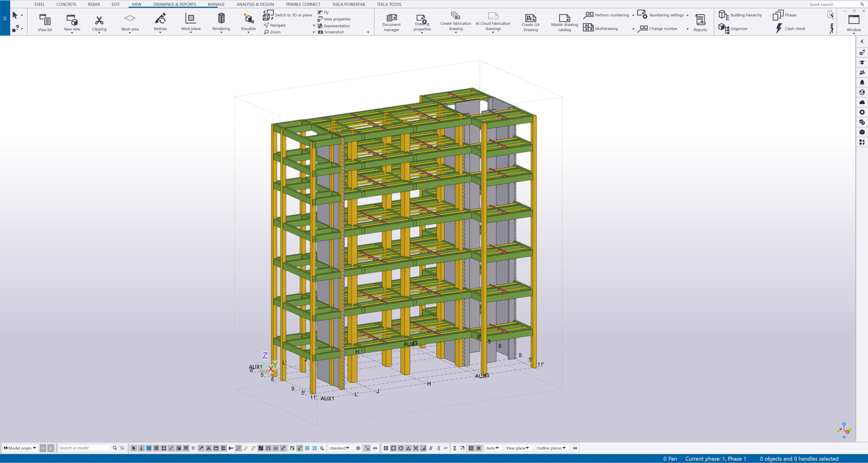Toggle the leftmost arrow selection switch in bottom toolbar
This screenshot has height=463, width=868.
click(134, 448)
